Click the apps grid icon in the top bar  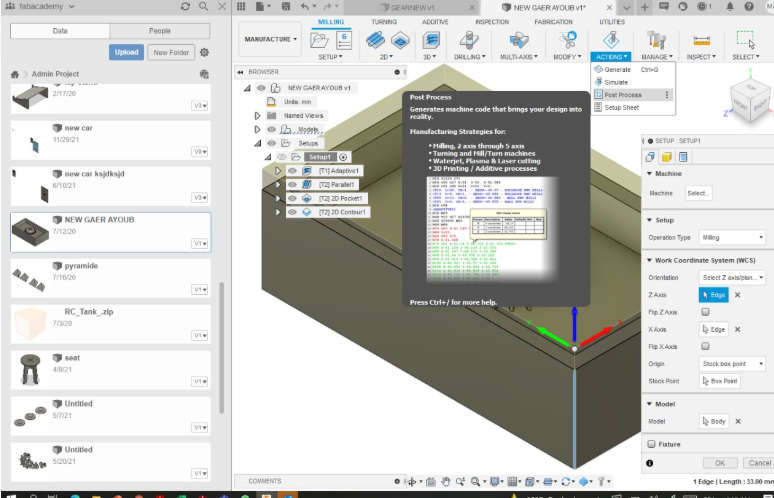(241, 6)
